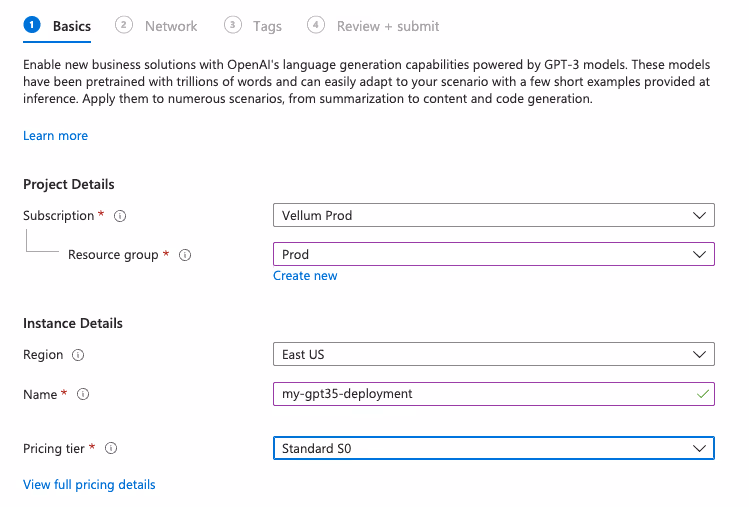Switch to the Network tab
749x507 pixels.
pyautogui.click(x=171, y=26)
